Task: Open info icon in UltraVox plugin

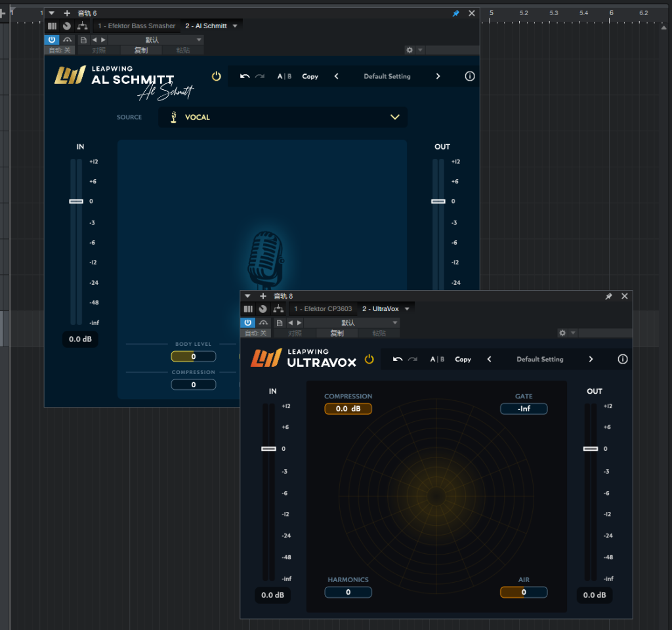Action: [x=623, y=359]
